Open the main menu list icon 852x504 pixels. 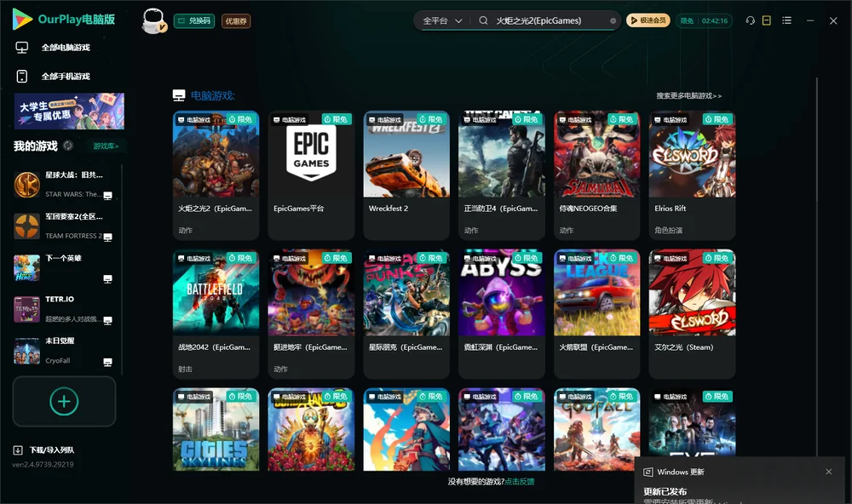coord(786,20)
